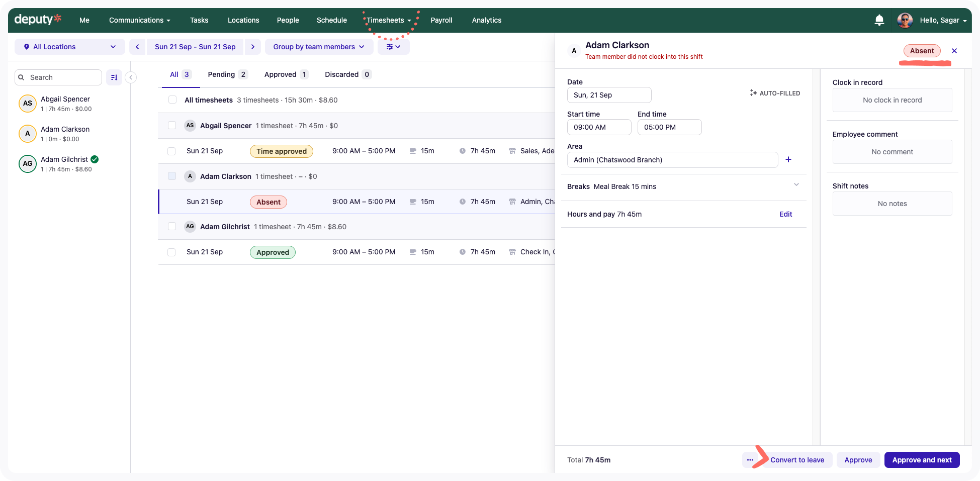Open the Payroll menu item

pyautogui.click(x=441, y=20)
